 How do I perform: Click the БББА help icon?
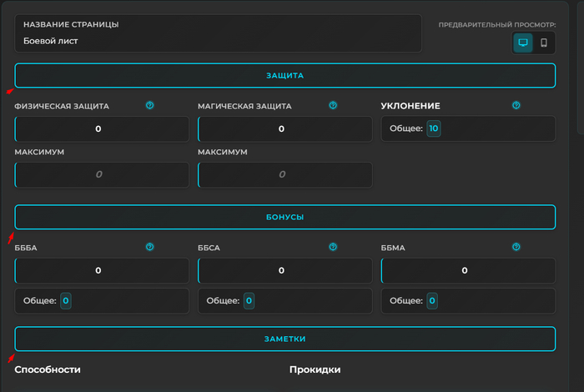[x=150, y=247]
